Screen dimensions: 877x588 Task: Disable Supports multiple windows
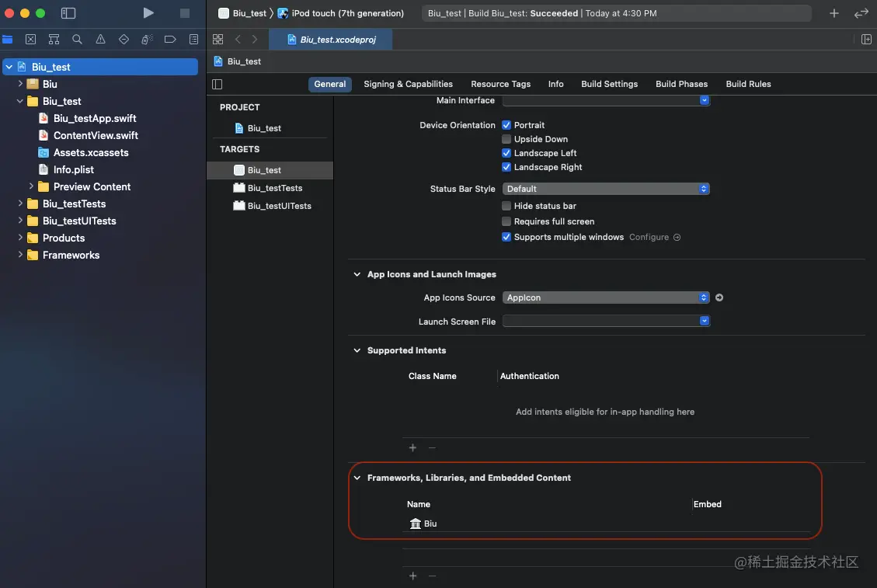point(506,237)
